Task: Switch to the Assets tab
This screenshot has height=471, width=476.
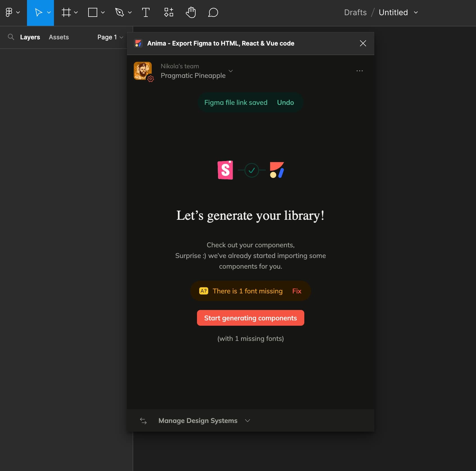Action: click(59, 37)
